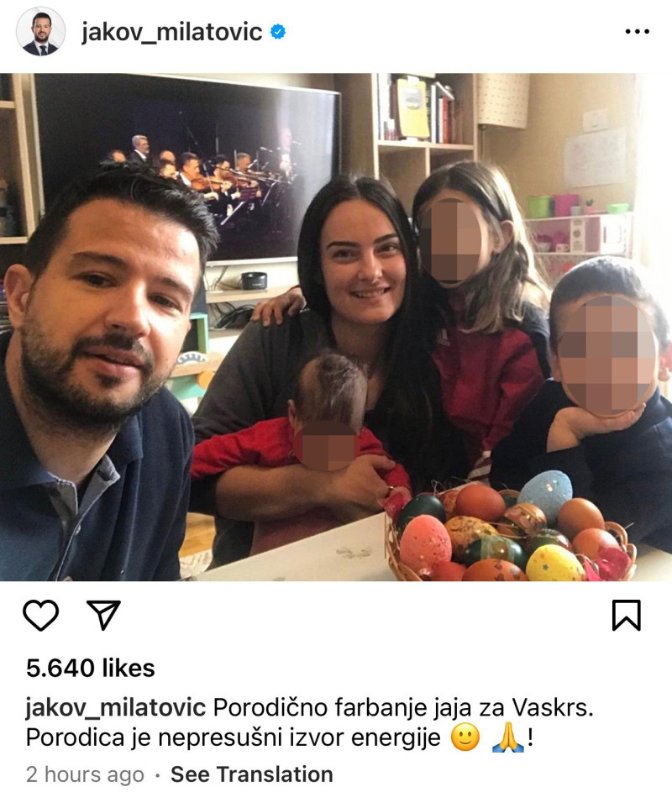This screenshot has height=808, width=672.
Task: Open the three-dot more options menu
Action: coord(637,32)
